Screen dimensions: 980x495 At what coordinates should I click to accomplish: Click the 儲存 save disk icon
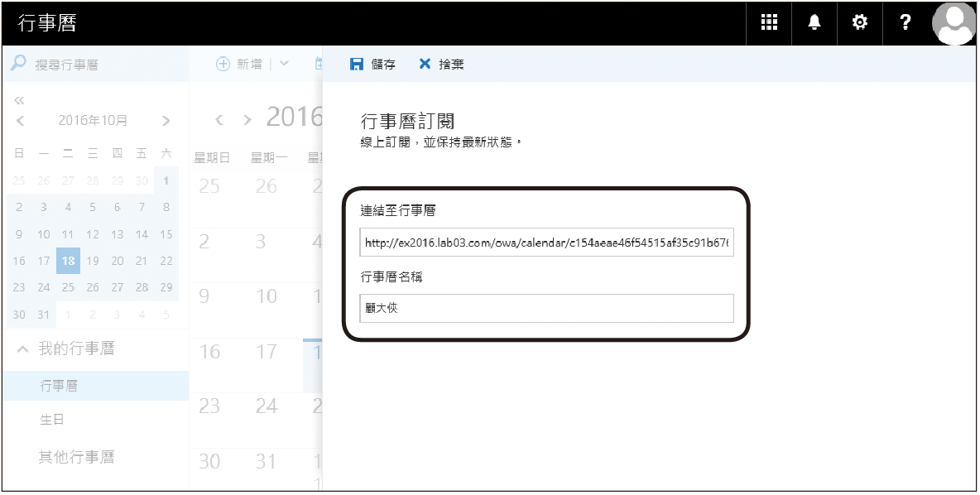point(357,64)
